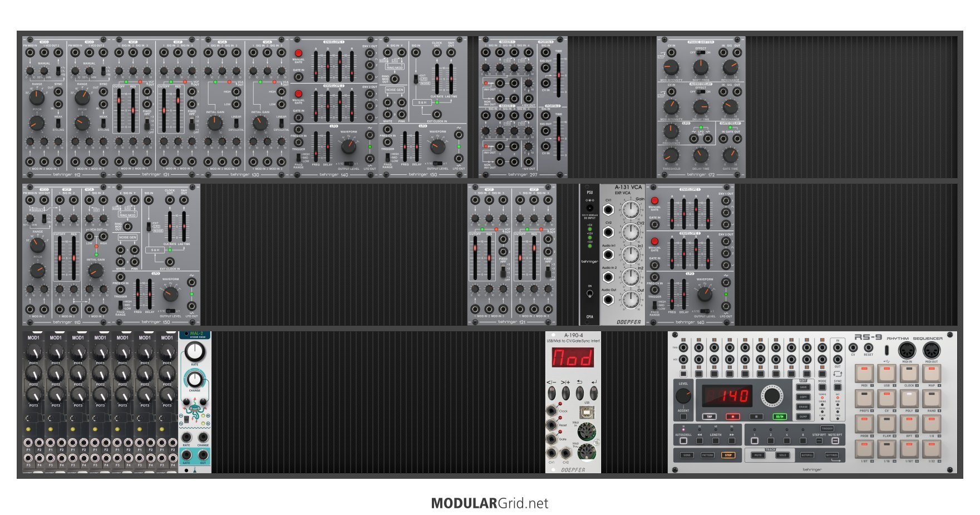Toggle AUTOSCROLL on the RS-9
This screenshot has width=980, height=515.
pyautogui.click(x=683, y=441)
